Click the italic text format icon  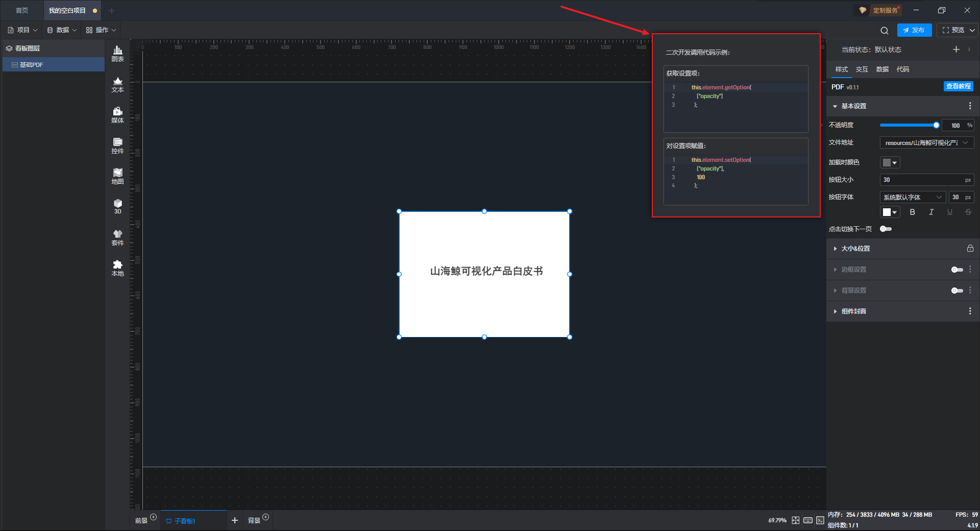click(x=931, y=212)
